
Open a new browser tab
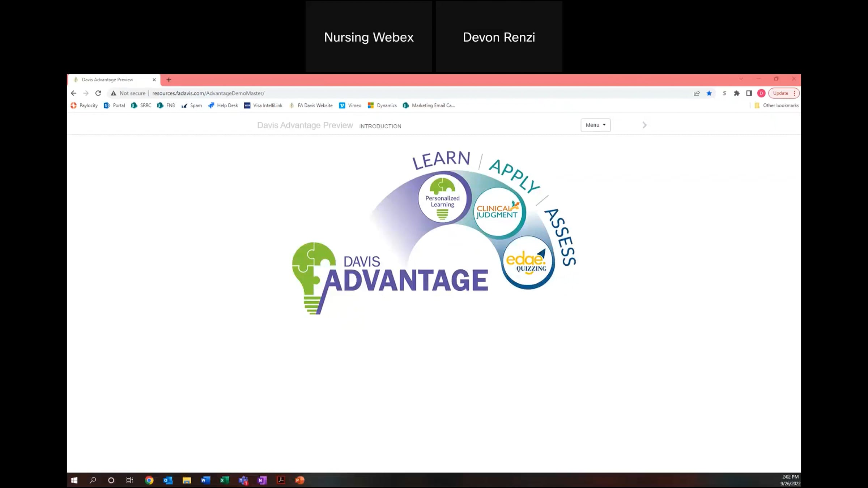point(169,80)
